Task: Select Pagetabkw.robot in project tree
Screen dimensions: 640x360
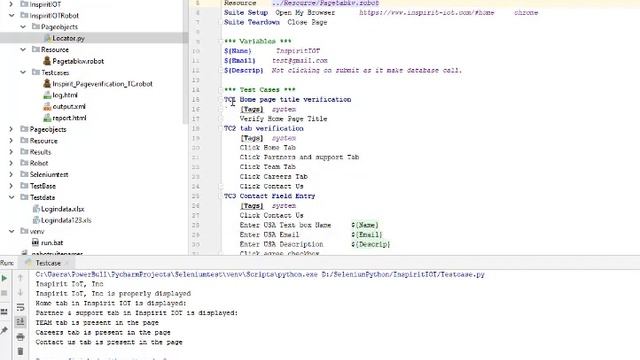Action: (78, 61)
